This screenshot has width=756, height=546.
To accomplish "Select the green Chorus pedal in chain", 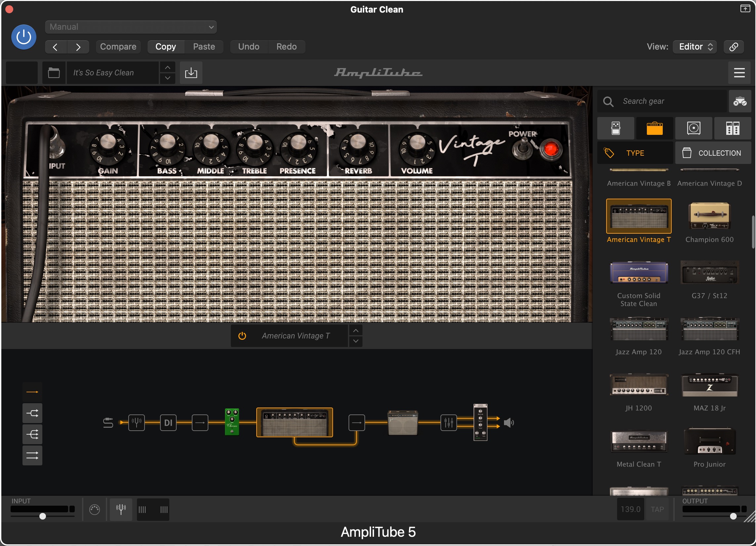I will 232,422.
